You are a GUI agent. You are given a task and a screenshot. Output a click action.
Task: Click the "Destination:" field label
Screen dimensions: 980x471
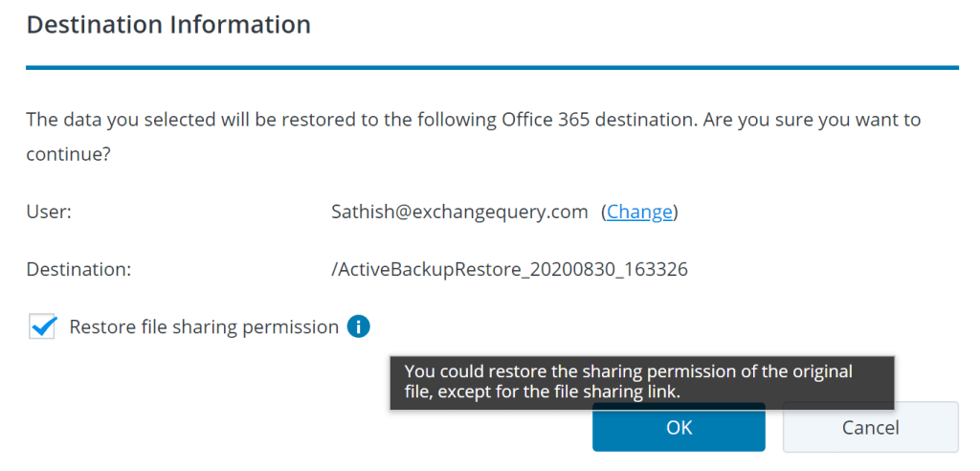coord(78,270)
